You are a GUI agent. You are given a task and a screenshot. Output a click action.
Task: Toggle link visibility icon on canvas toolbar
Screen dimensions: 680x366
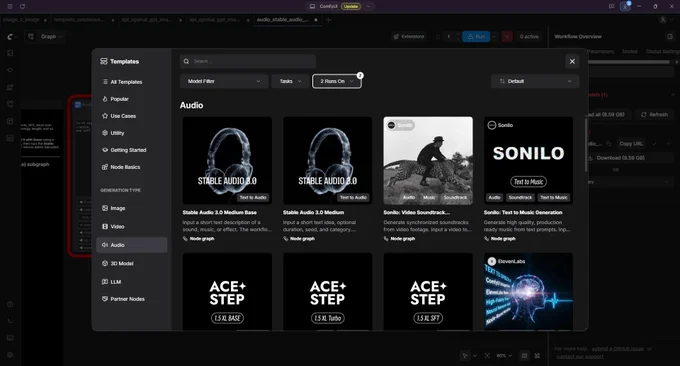pos(537,356)
